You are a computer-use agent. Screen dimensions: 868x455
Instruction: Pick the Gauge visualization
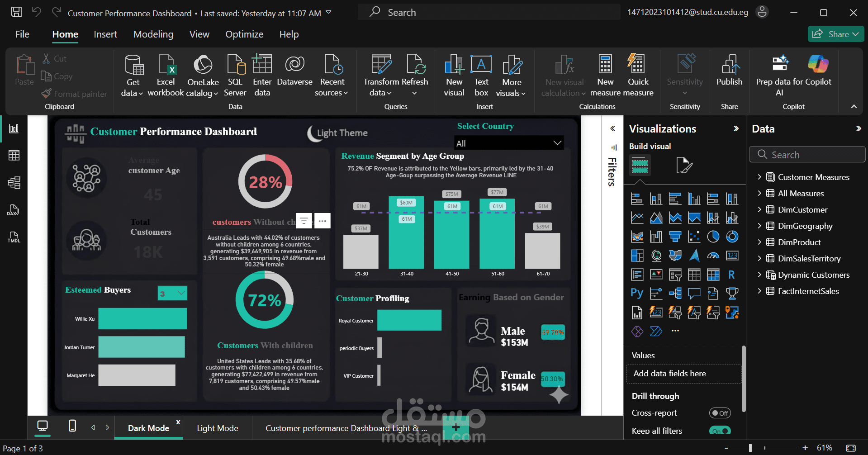pos(713,256)
